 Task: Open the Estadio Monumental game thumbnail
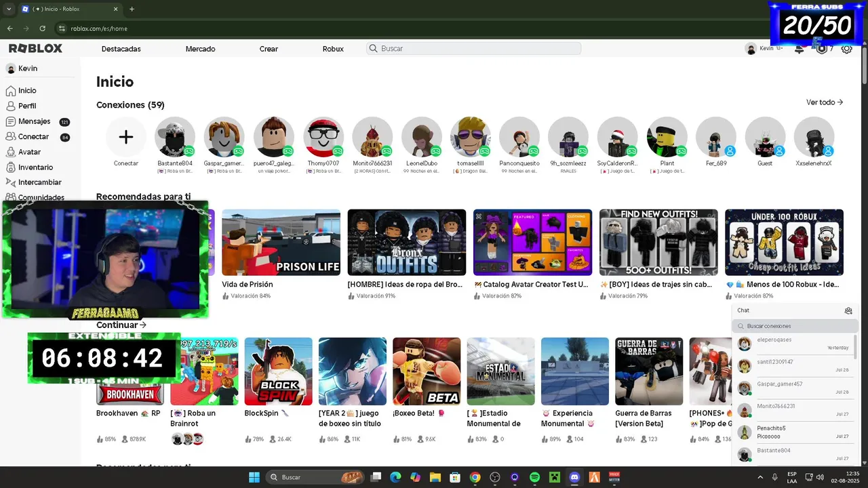(501, 371)
